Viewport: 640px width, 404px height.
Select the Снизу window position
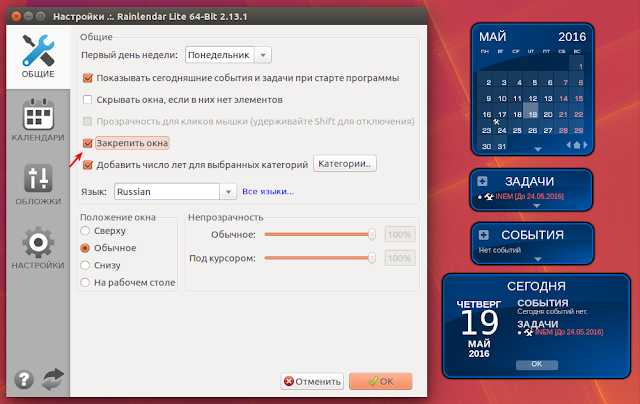[x=85, y=265]
